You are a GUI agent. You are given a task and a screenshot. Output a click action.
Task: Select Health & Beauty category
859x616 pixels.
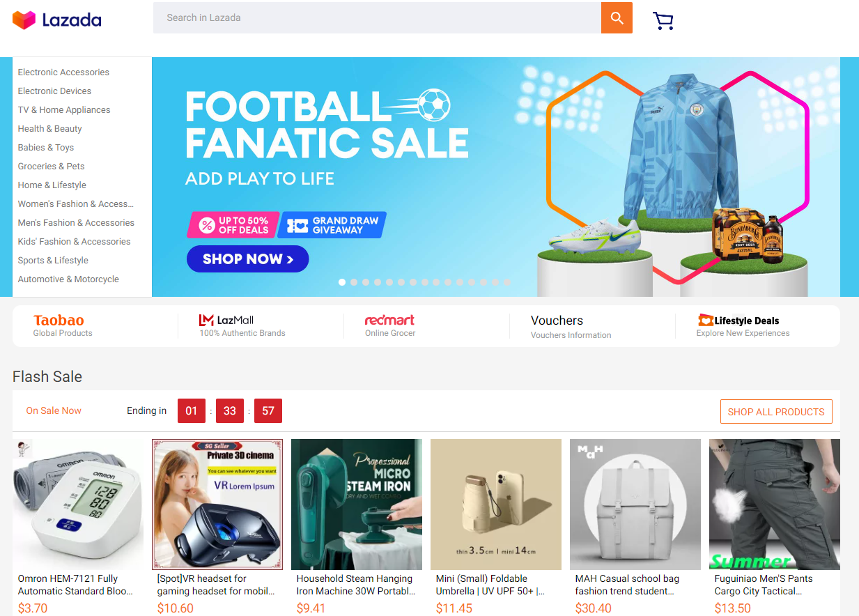pyautogui.click(x=49, y=128)
